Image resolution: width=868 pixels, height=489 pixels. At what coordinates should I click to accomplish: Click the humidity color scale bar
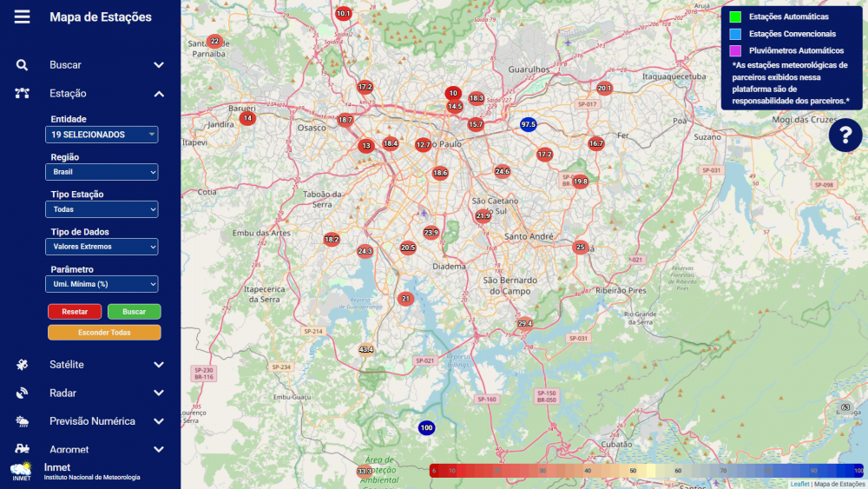click(647, 470)
